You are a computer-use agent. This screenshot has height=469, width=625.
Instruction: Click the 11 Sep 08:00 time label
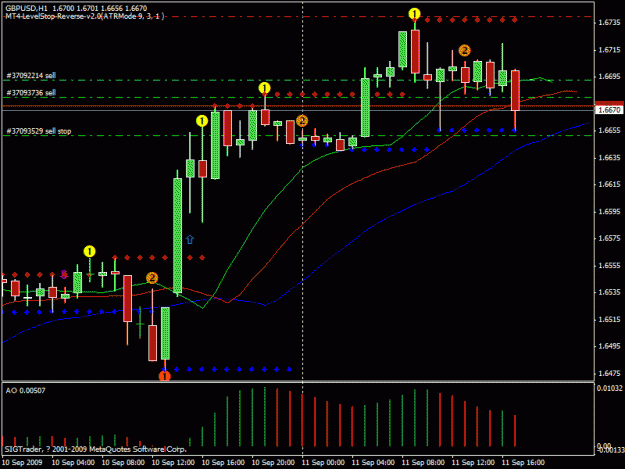tap(423, 463)
